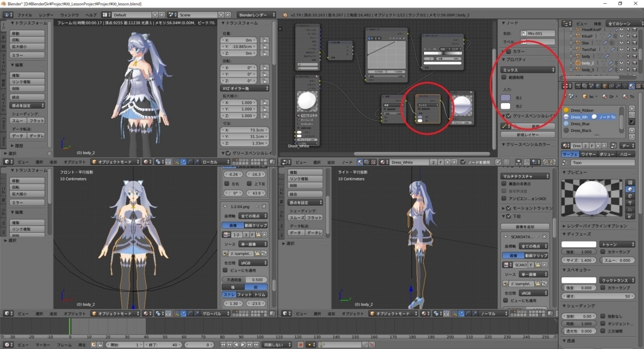Click the Mix.001 node name field

[x=538, y=33]
